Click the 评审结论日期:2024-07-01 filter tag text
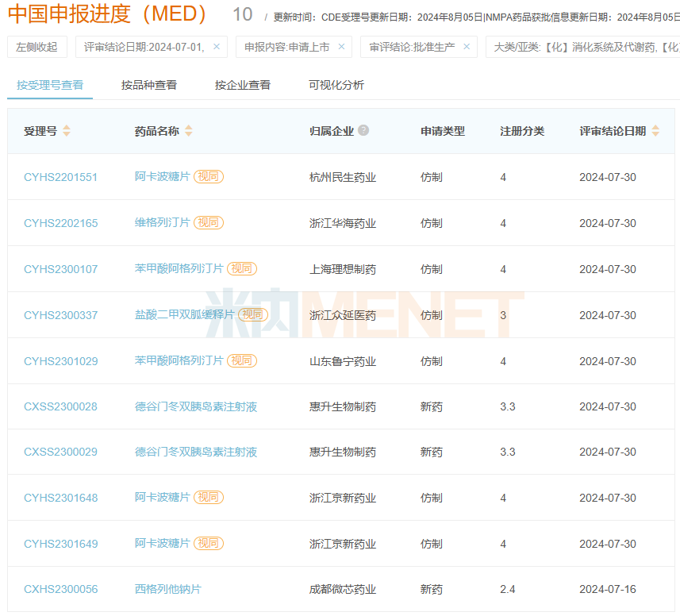This screenshot has height=616, width=680. (144, 47)
